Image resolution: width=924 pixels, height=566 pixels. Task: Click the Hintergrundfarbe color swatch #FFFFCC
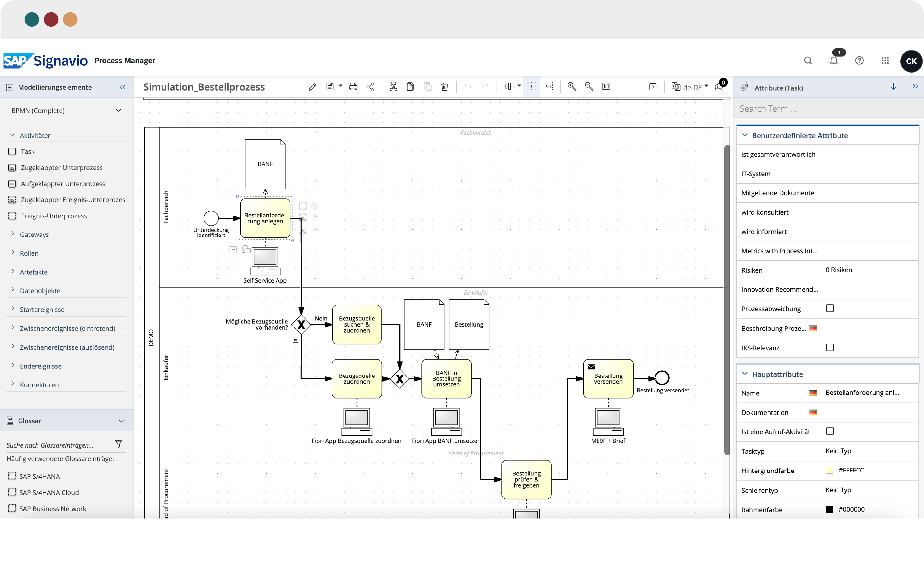(x=829, y=470)
